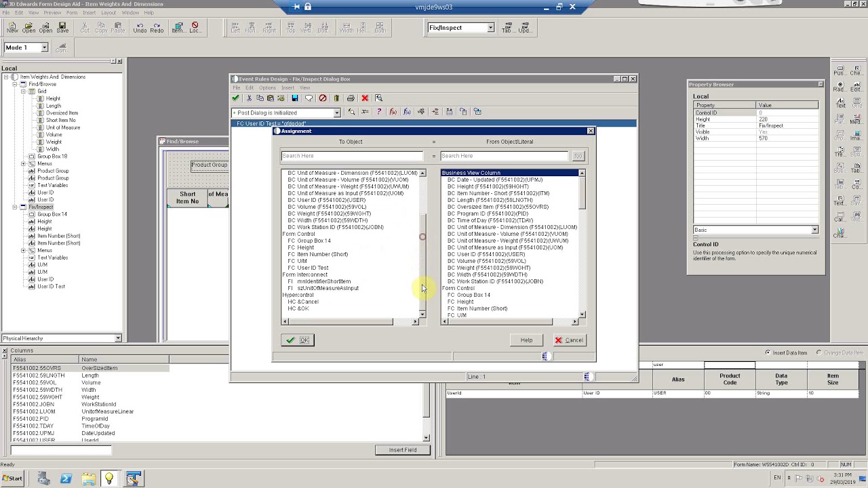The width and height of the screenshot is (868, 488).
Task: Select BC Oversized Item in From Object list
Action: (498, 207)
